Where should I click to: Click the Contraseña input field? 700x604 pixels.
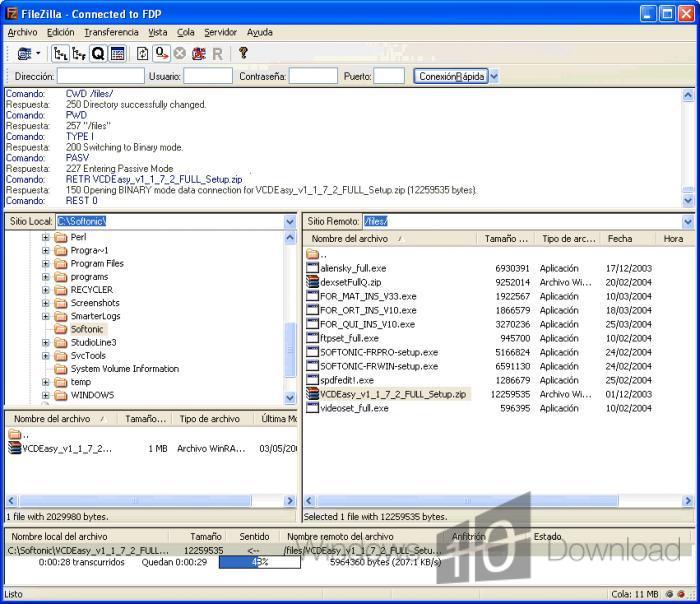[313, 76]
